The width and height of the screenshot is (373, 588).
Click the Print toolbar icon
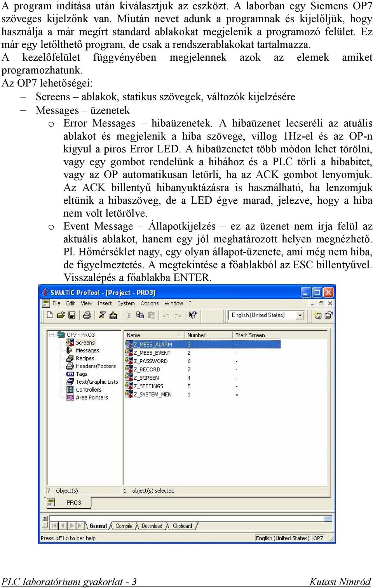(87, 315)
